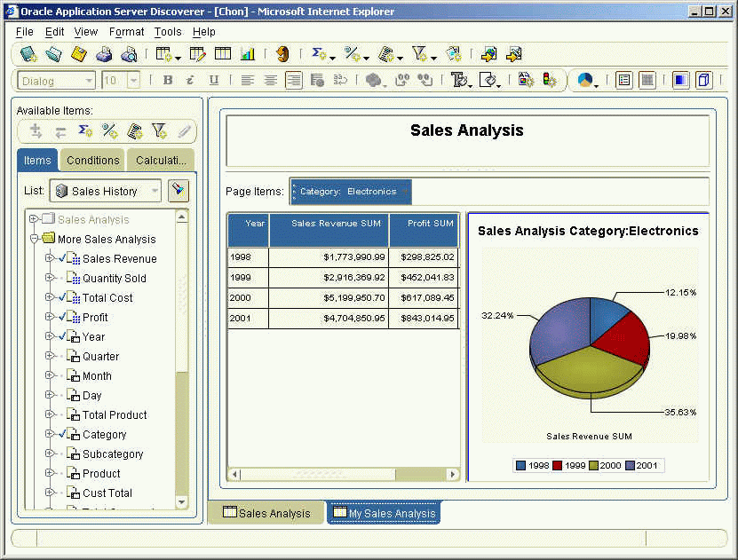Open the font size dropdown

134,81
